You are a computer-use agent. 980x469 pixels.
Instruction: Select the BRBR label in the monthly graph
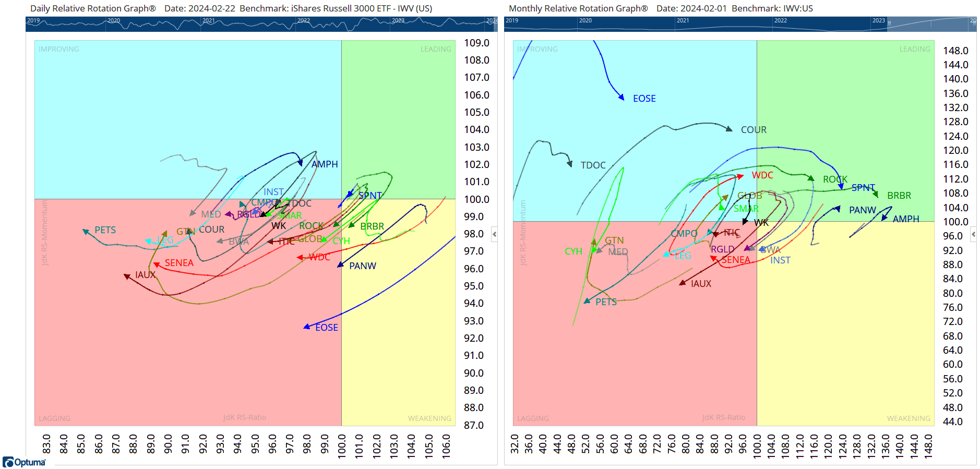point(899,196)
